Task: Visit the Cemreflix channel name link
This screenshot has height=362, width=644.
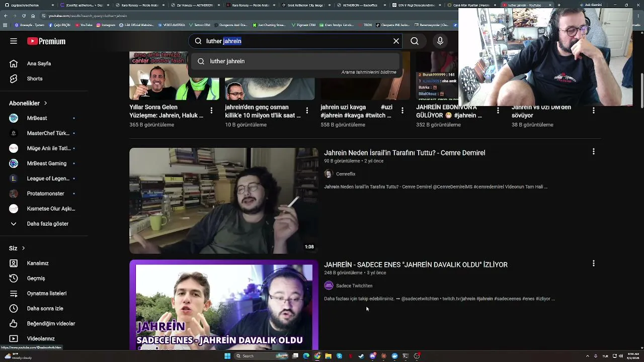Action: pyautogui.click(x=346, y=174)
